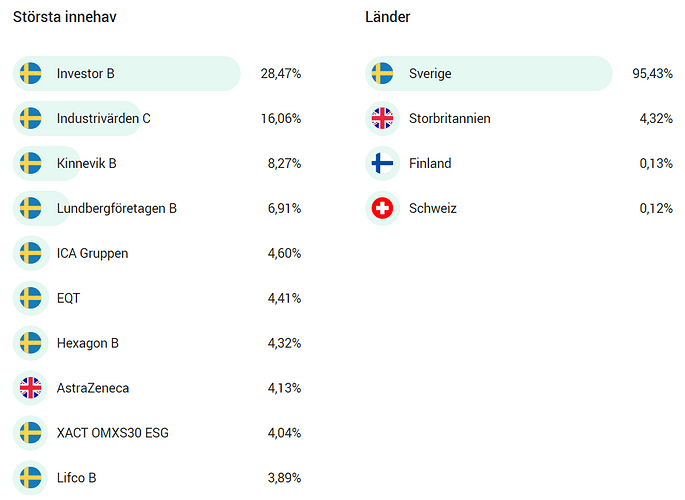Open the Hexagon B holding

point(88,343)
